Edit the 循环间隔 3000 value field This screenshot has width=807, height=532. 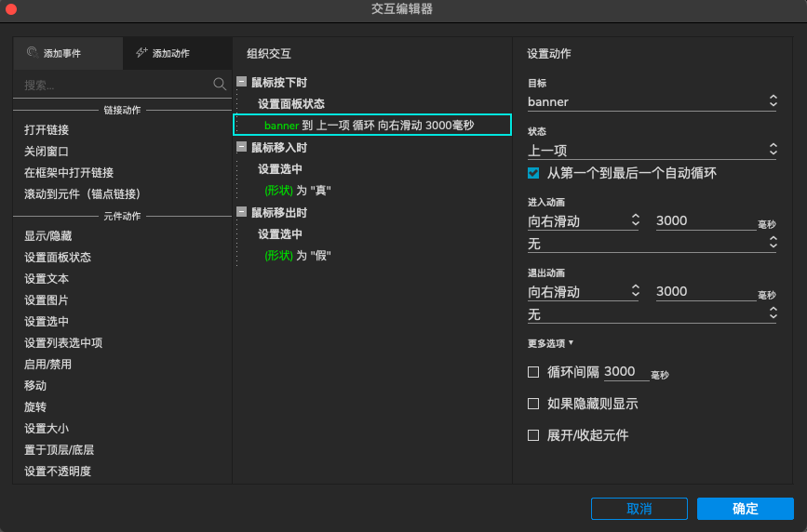click(625, 372)
